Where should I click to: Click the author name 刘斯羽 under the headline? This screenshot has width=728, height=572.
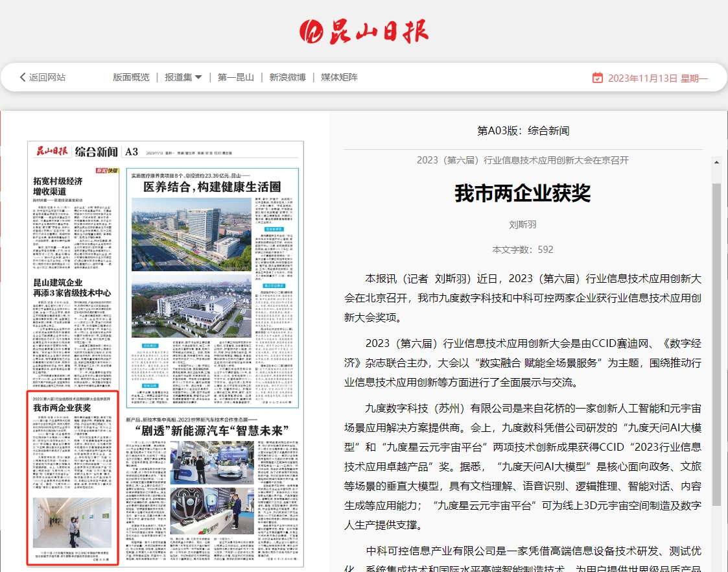coord(523,224)
